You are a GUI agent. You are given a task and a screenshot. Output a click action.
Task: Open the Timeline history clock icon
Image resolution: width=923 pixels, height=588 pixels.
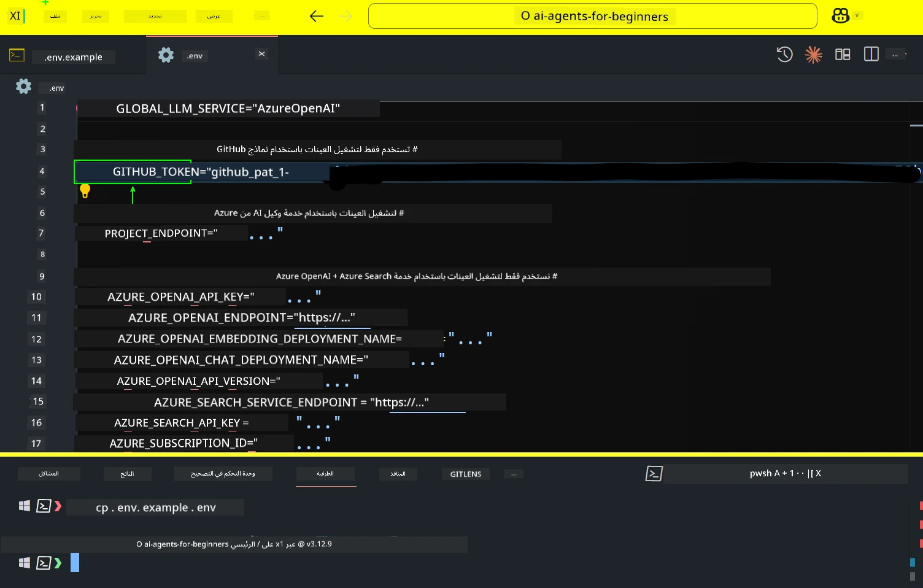point(784,55)
